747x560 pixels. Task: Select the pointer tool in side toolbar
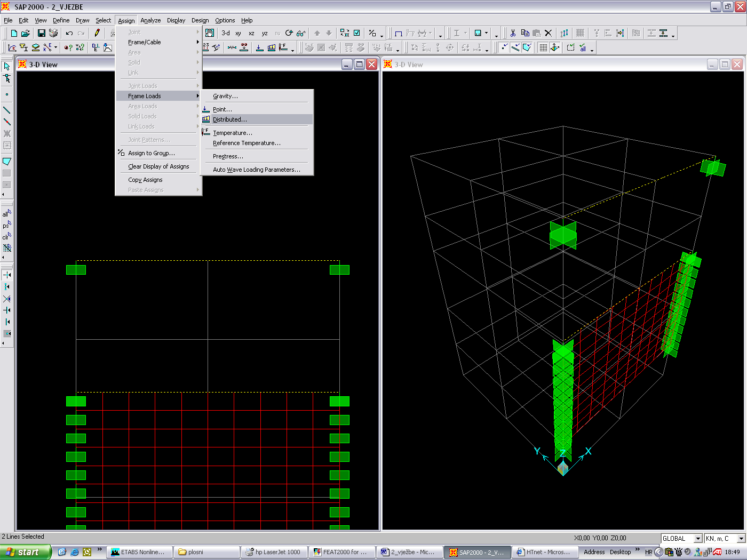pos(7,67)
